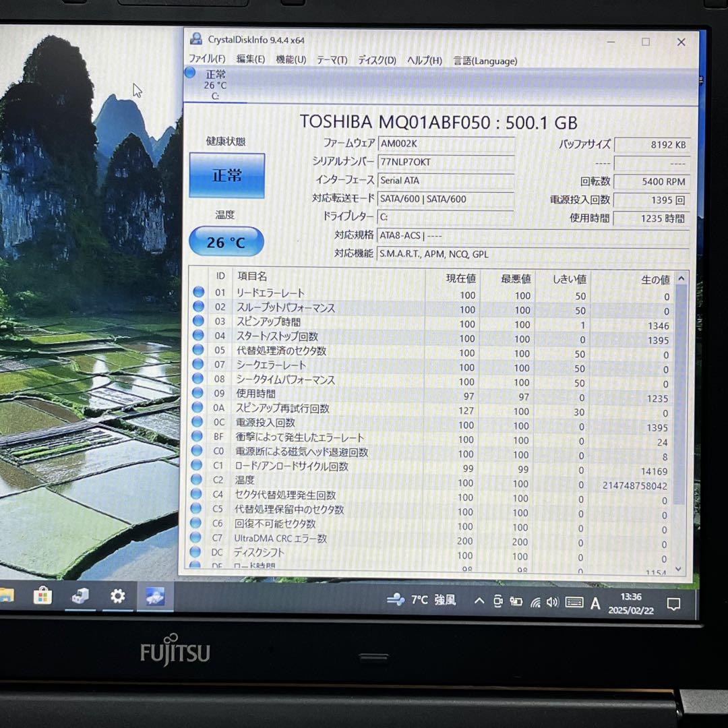728x728 pixels.
Task: Click the status circle for スピンアップ再試行回数 row
Action: pyautogui.click(x=198, y=407)
